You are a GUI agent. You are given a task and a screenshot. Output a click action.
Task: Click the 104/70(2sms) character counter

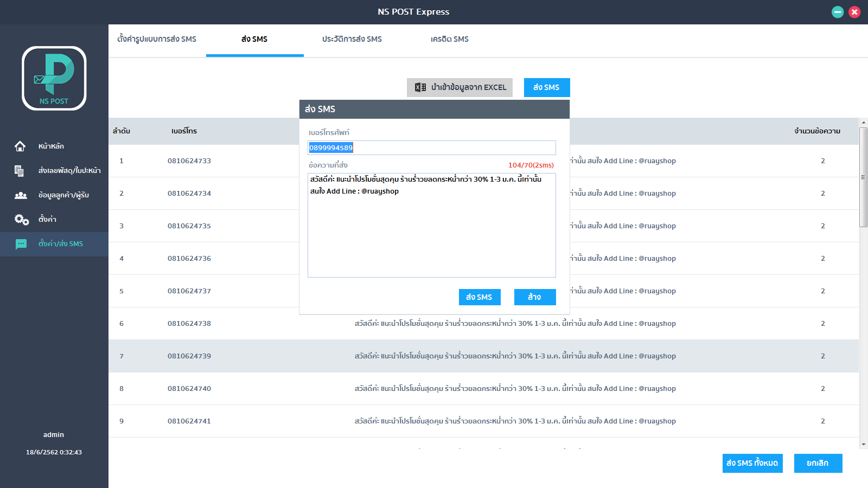(531, 165)
